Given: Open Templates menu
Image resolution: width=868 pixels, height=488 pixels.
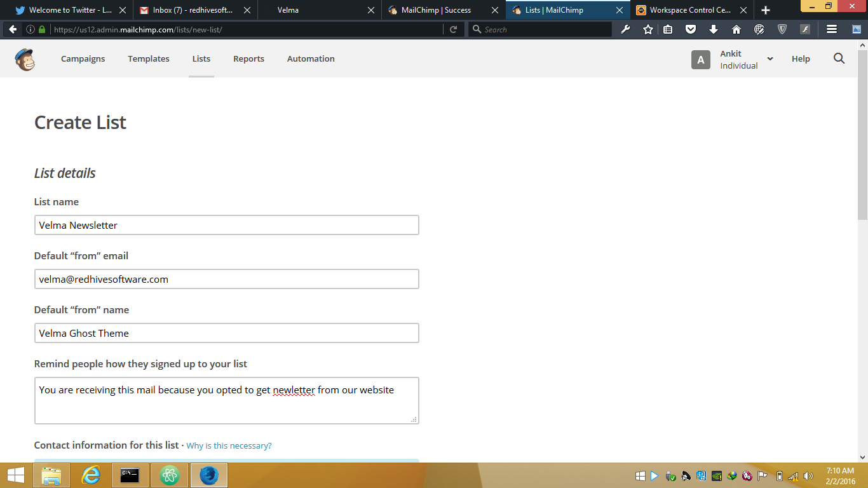Looking at the screenshot, I should pyautogui.click(x=149, y=58).
